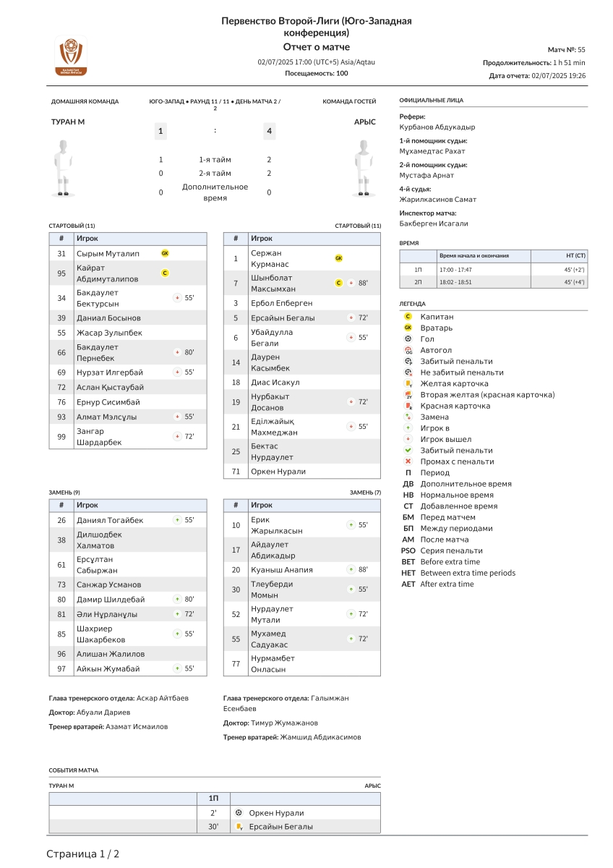Click yellow card icon at 30' event row
This screenshot has height=868, width=613.
coord(239,827)
